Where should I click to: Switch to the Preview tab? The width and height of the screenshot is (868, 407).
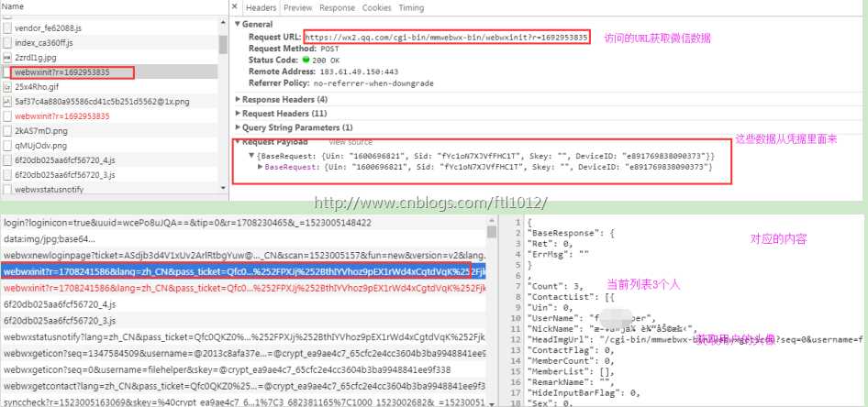point(298,7)
